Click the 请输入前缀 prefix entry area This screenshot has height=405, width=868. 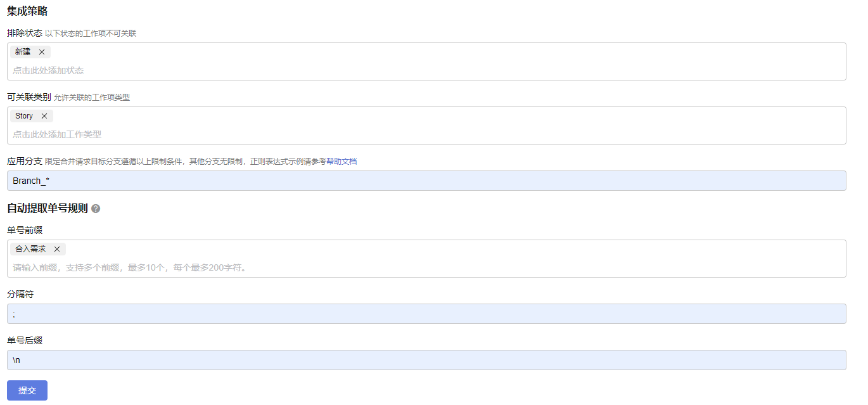[x=131, y=267]
